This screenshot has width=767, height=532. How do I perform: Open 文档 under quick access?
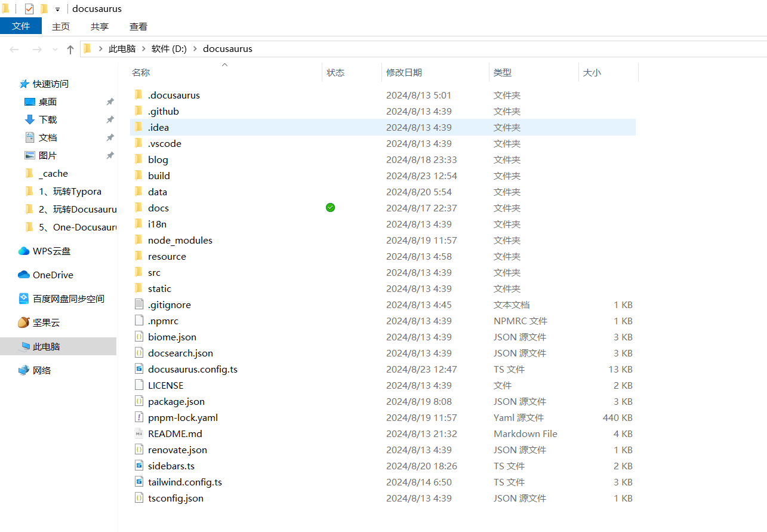41,138
